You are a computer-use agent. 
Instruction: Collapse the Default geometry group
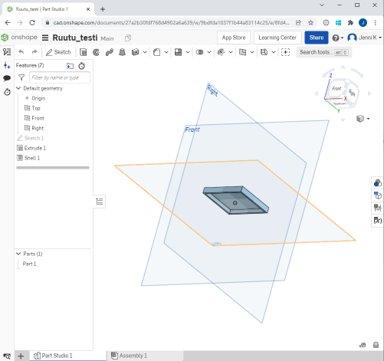(x=19, y=88)
